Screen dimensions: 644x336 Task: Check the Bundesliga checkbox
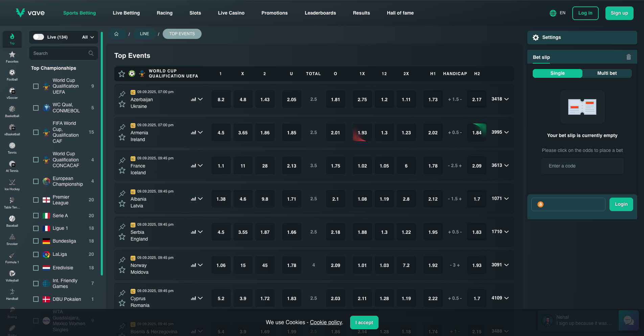(x=36, y=241)
